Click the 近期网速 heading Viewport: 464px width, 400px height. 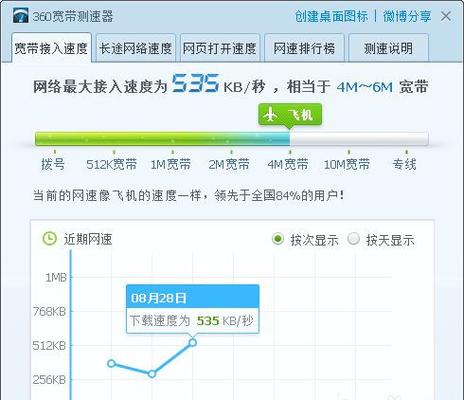(x=88, y=239)
